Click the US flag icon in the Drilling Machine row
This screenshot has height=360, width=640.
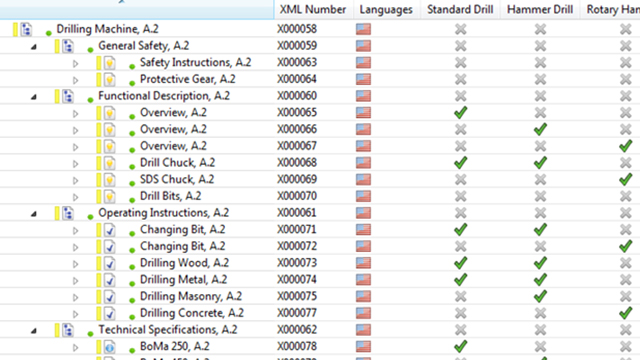click(x=363, y=29)
